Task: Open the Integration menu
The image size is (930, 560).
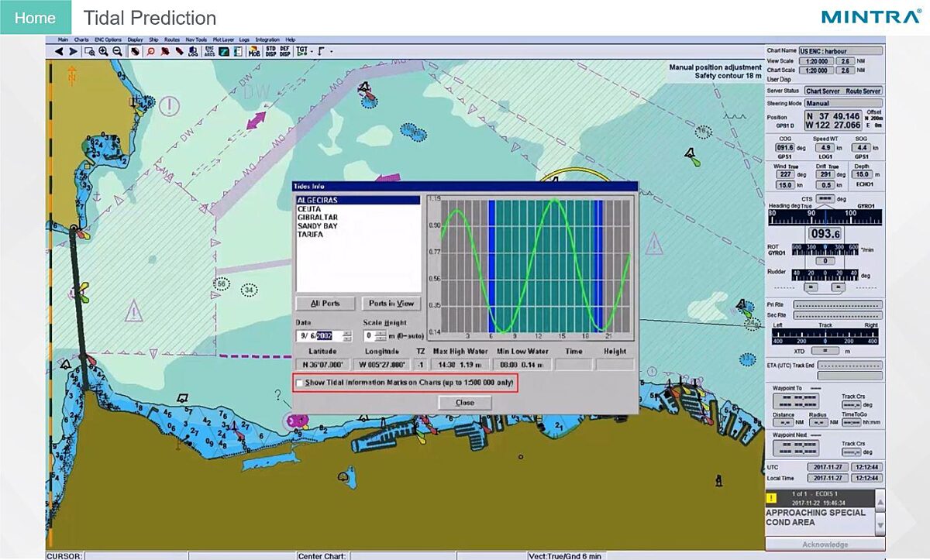Action: pos(267,40)
